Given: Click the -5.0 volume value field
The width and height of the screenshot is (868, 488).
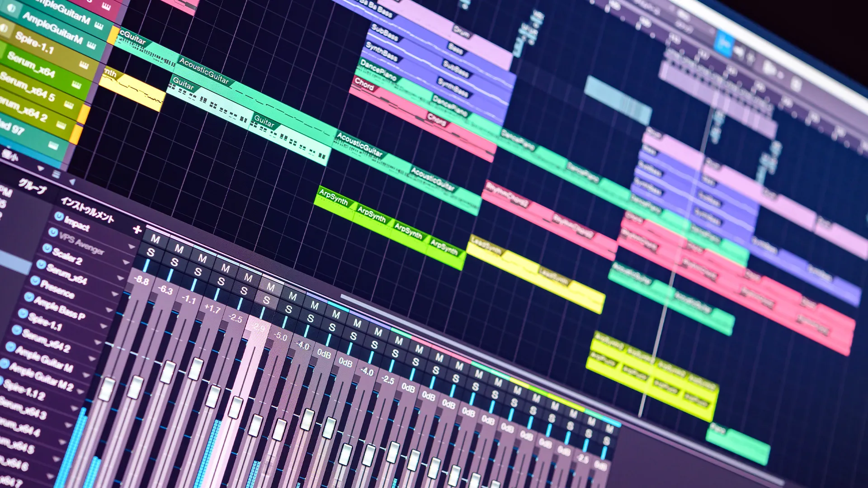Looking at the screenshot, I should tap(280, 336).
